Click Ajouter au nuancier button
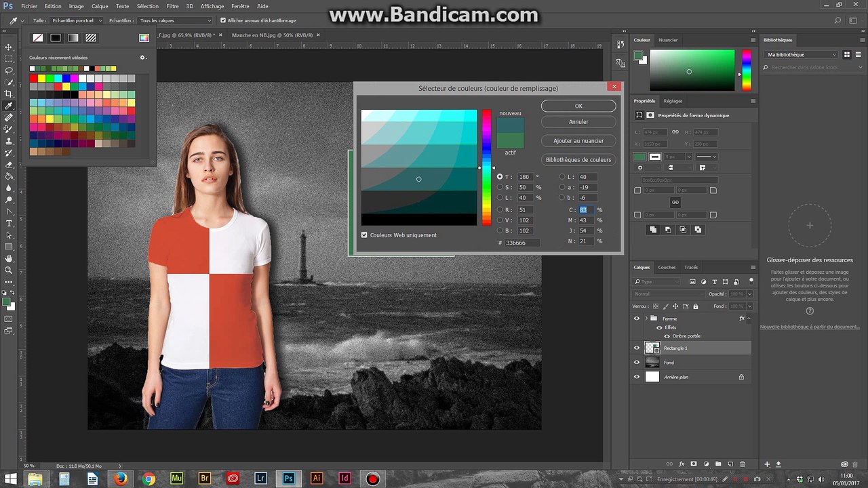The image size is (868, 488). coord(578,141)
